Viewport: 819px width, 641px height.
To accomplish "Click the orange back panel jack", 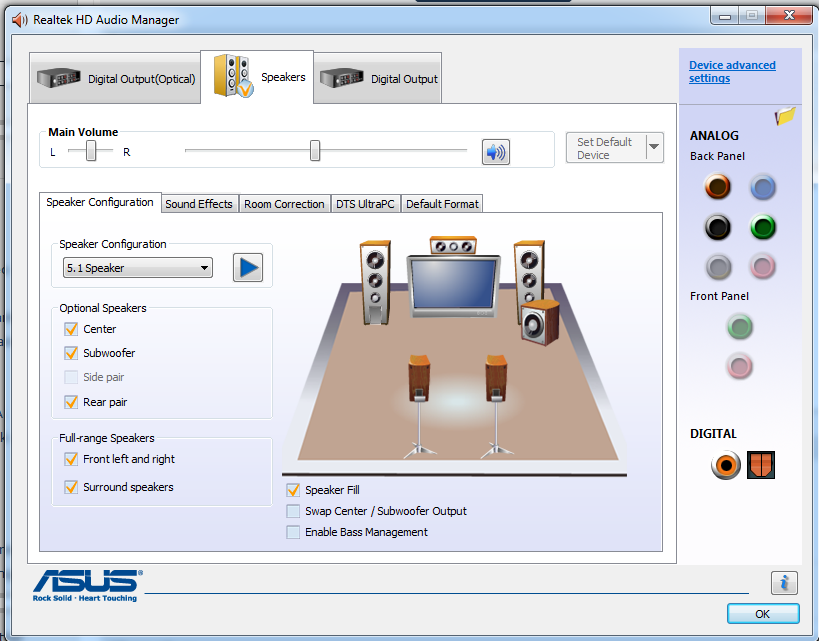I will point(718,187).
